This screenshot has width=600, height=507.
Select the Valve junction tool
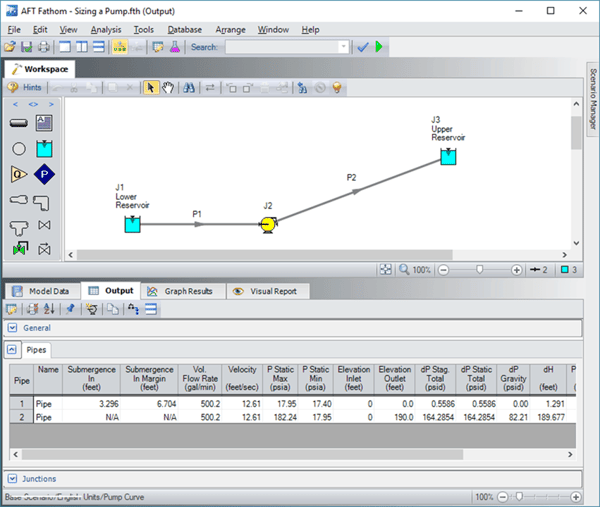point(44,225)
